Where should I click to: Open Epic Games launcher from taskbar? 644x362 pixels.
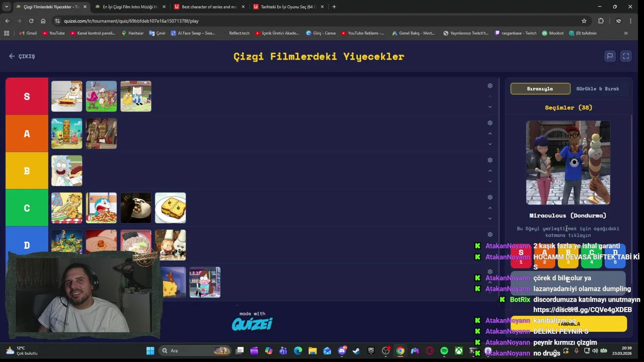pyautogui.click(x=371, y=351)
